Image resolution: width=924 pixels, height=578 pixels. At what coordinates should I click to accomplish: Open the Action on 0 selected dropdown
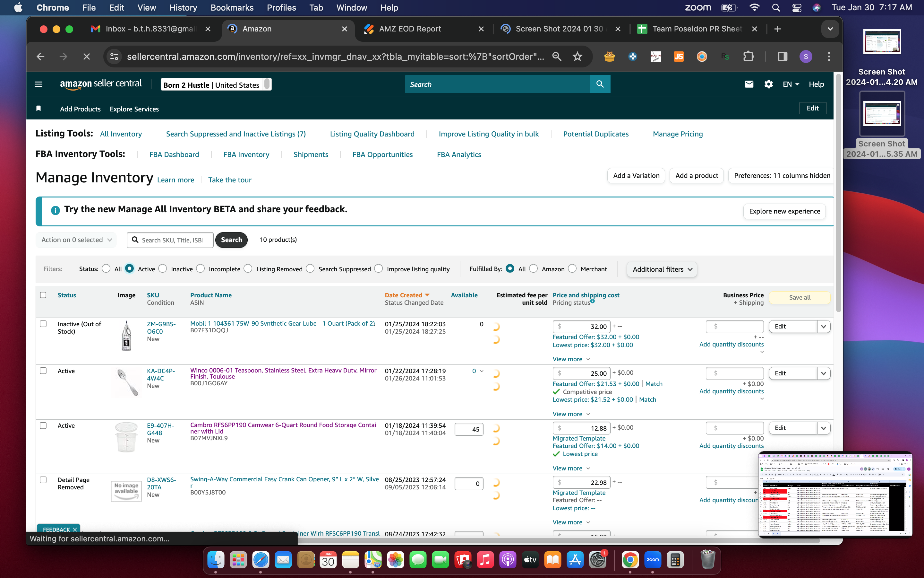(x=76, y=240)
